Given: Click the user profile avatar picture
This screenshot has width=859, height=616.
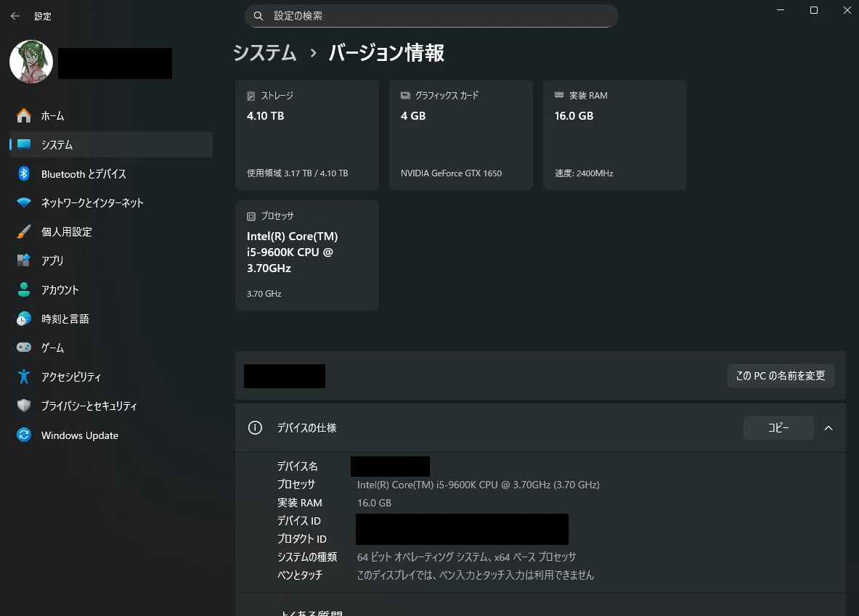Looking at the screenshot, I should click(31, 62).
